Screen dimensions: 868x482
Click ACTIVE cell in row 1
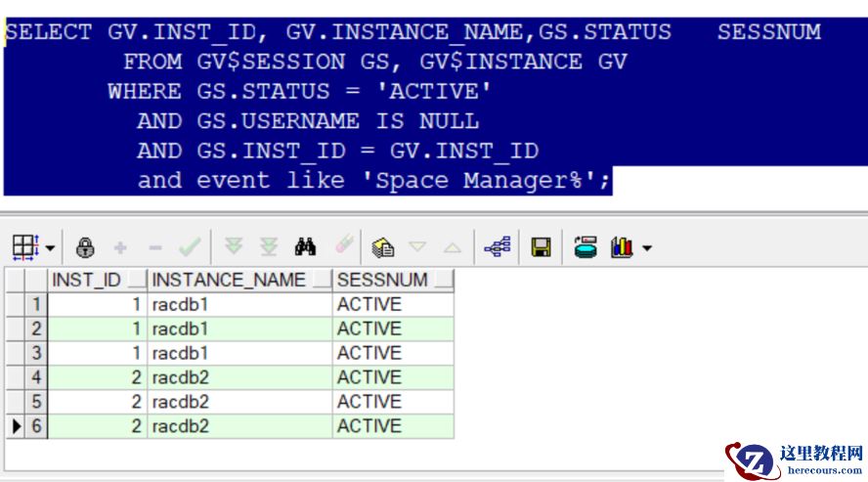tap(393, 304)
